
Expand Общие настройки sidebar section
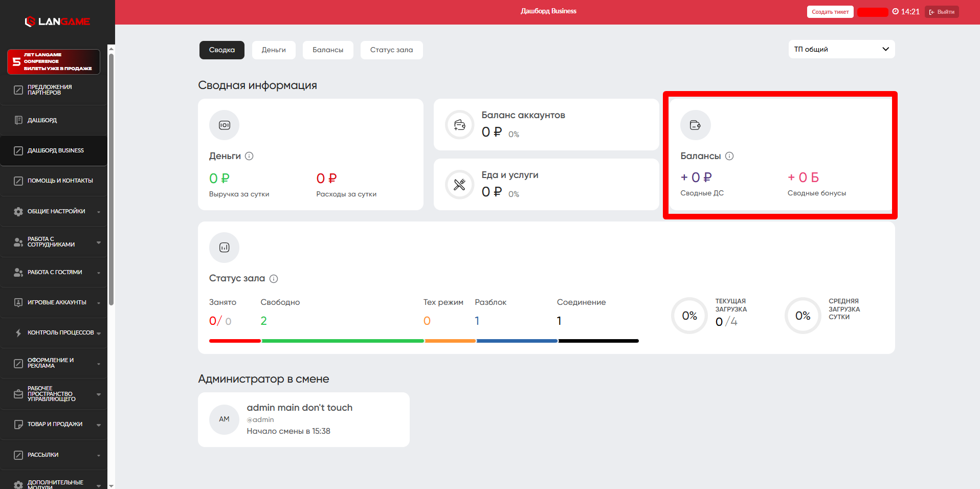pos(56,211)
